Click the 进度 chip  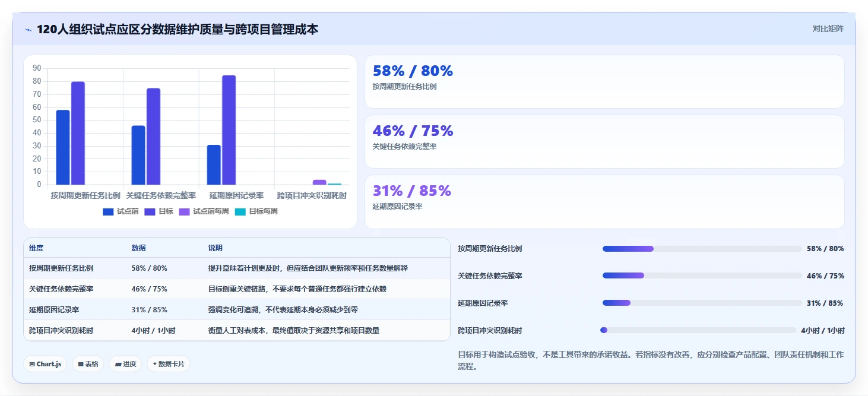pyautogui.click(x=125, y=364)
